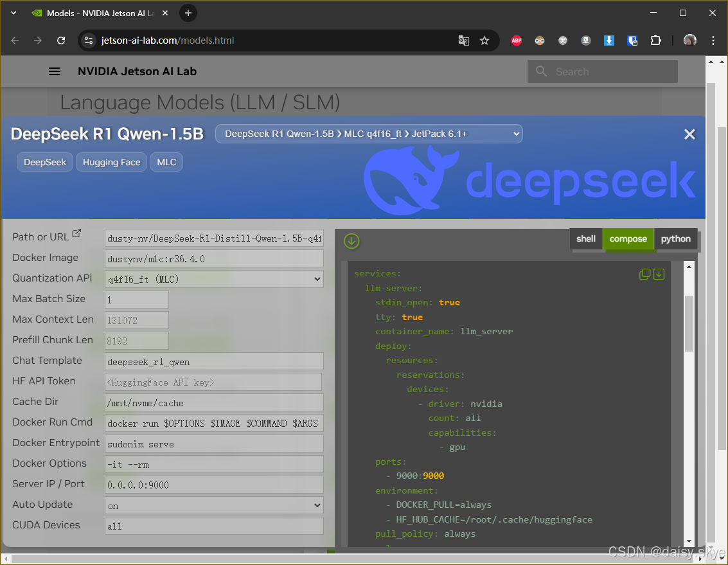The image size is (728, 565).
Task: Edit the Server IP / Port field
Action: click(214, 485)
